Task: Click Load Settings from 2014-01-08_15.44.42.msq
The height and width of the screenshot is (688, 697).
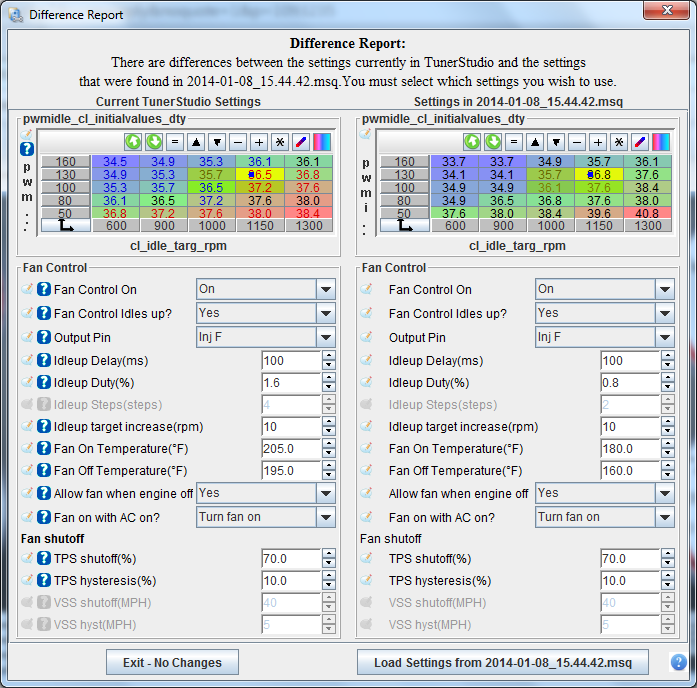Action: pos(503,662)
